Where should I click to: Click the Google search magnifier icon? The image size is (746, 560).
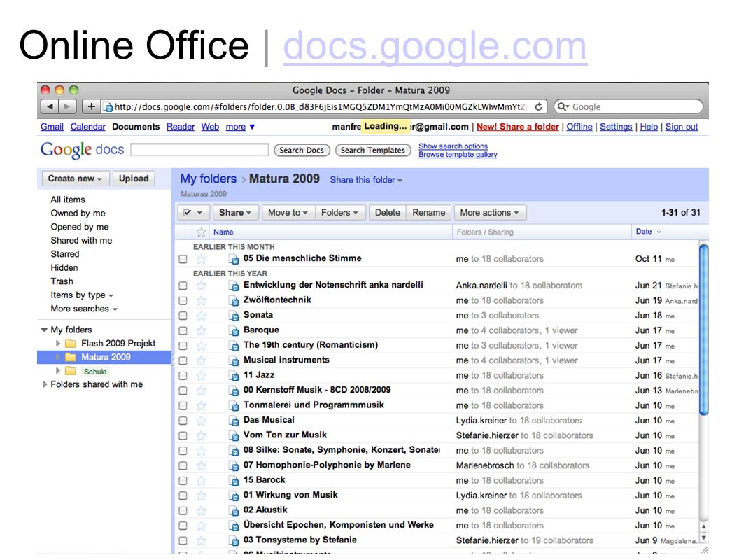[x=563, y=106]
